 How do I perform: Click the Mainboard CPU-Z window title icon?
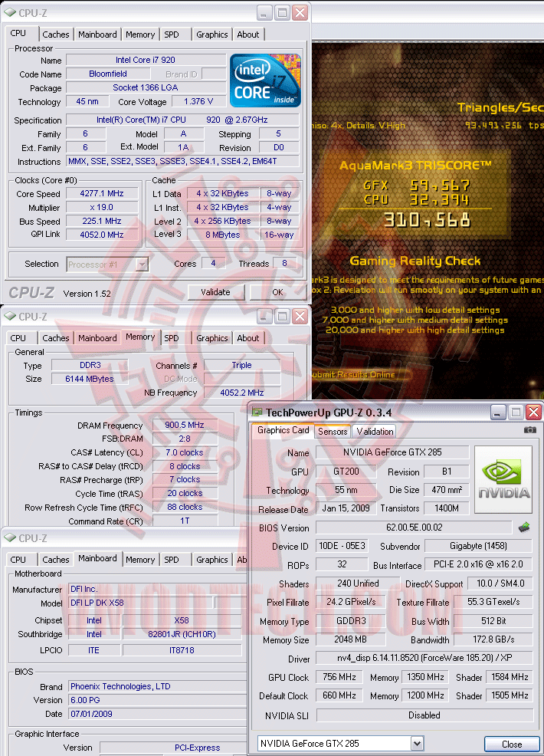point(9,537)
